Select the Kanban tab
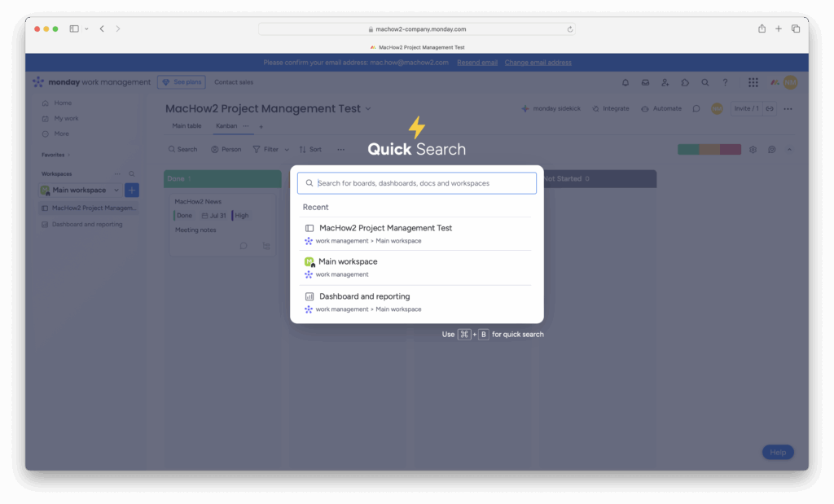834x504 pixels. tap(226, 126)
